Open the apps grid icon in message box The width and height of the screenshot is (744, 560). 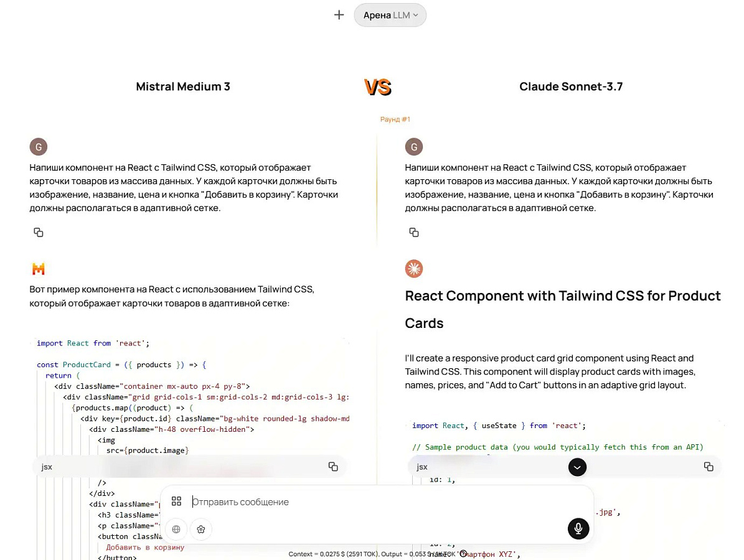(177, 502)
